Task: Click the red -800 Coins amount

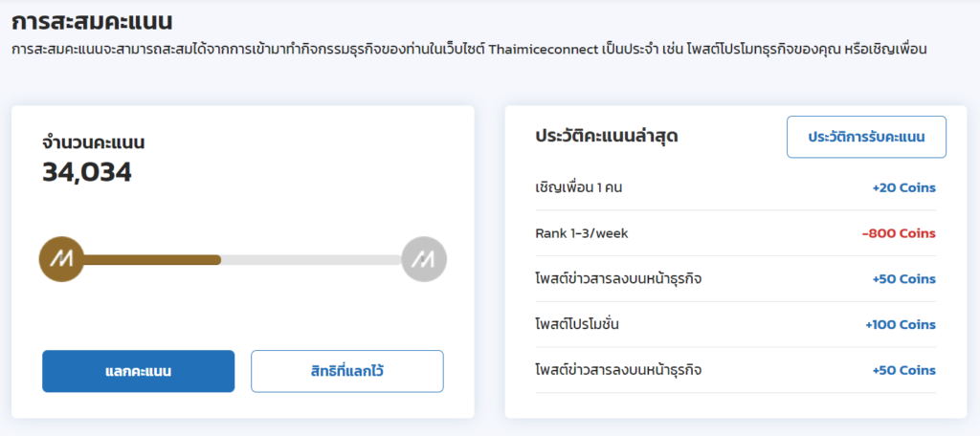Action: pos(899,233)
